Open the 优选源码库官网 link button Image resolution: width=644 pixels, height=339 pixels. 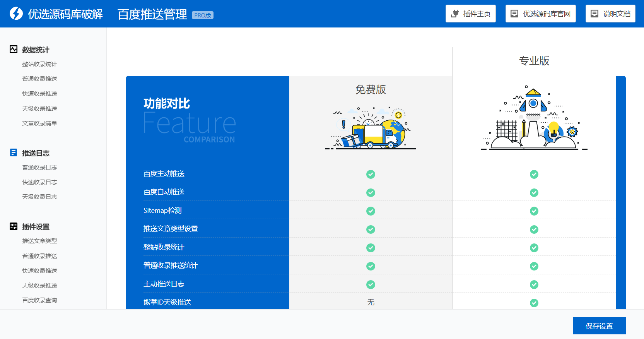(540, 14)
